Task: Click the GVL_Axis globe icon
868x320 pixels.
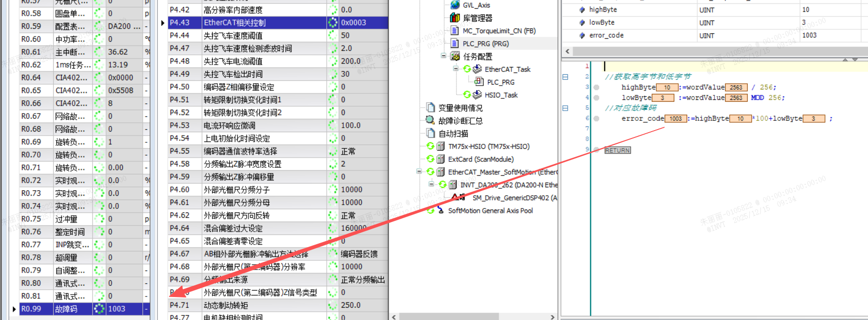Action: pos(455,5)
